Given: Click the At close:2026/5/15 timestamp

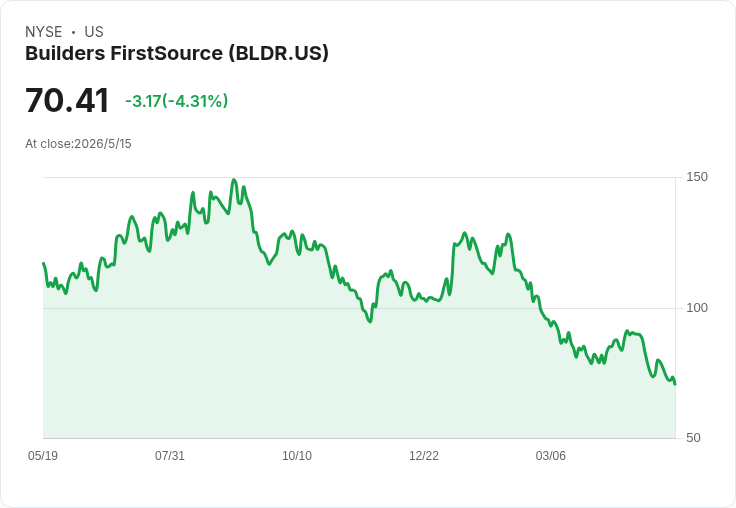Looking at the screenshot, I should tap(78, 144).
